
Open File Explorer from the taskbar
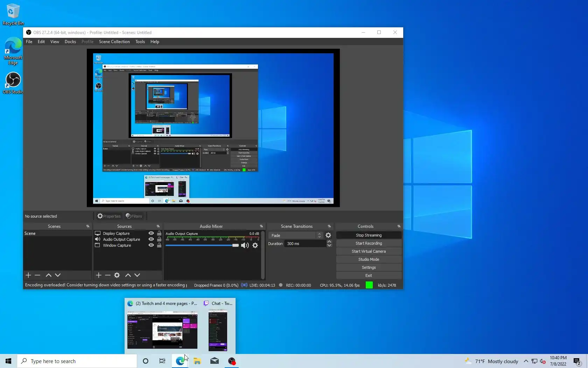[197, 361]
